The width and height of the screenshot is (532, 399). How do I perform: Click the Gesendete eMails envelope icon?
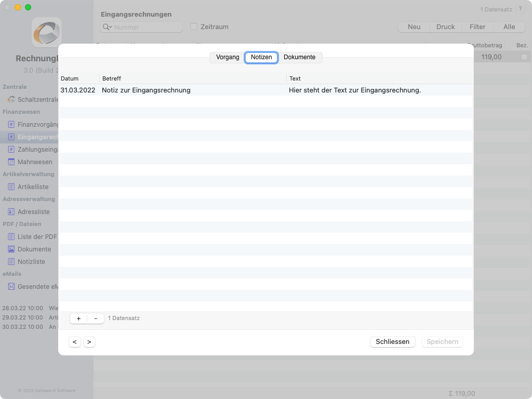pyautogui.click(x=11, y=286)
